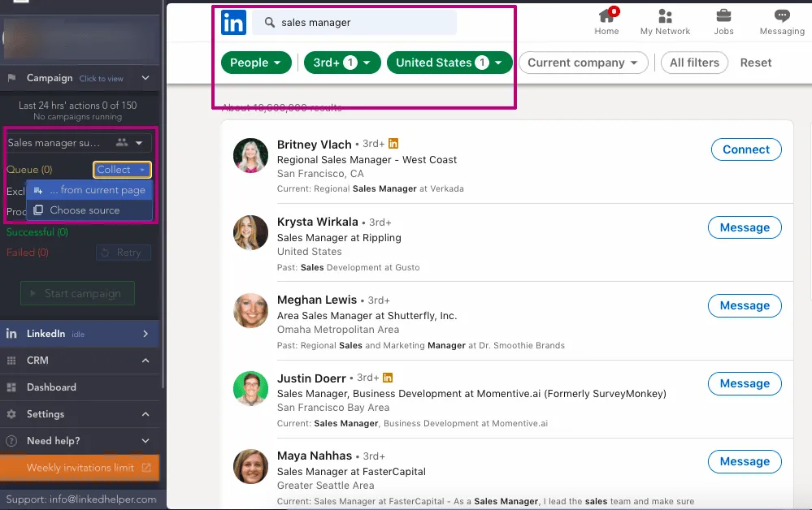Click the Dashboard panel icon
The height and width of the screenshot is (510, 812).
coord(11,387)
